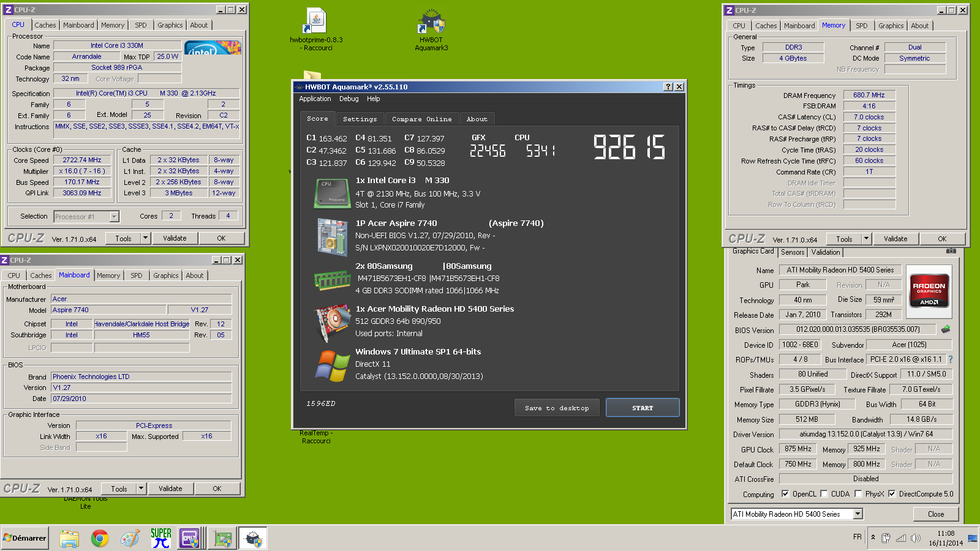The image size is (980, 551).
Task: Show hidden tray icons arrow
Action: [873, 538]
